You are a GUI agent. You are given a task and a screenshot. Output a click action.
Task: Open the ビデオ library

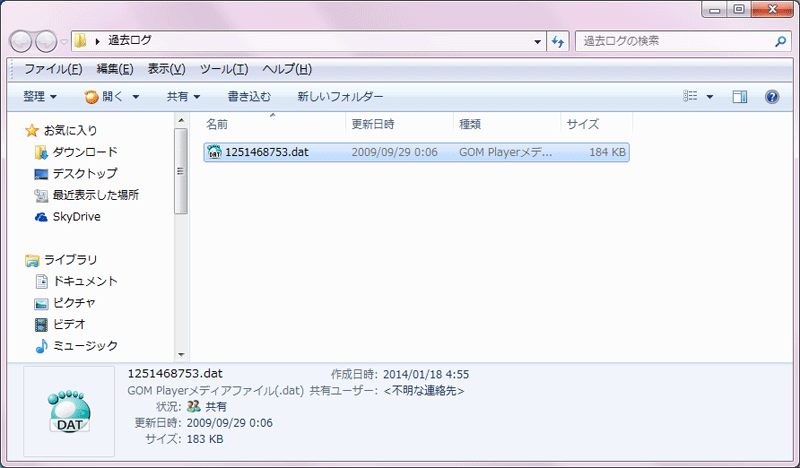[x=69, y=324]
